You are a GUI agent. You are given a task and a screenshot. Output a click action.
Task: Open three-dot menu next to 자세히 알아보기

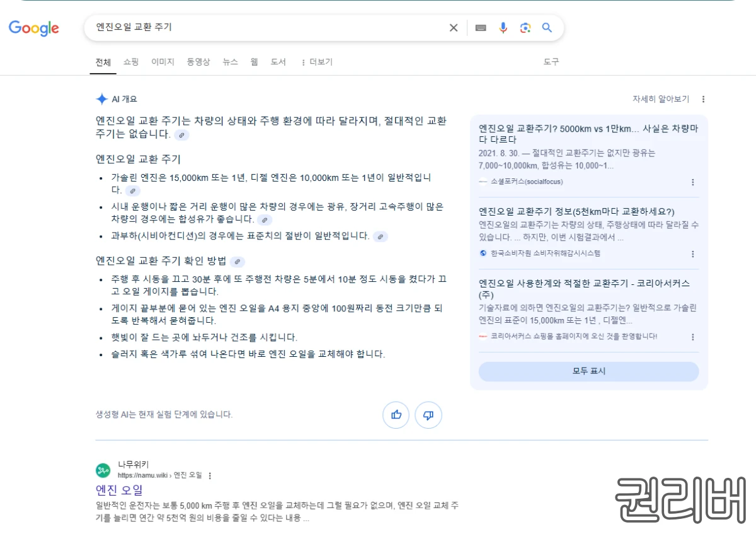(703, 99)
